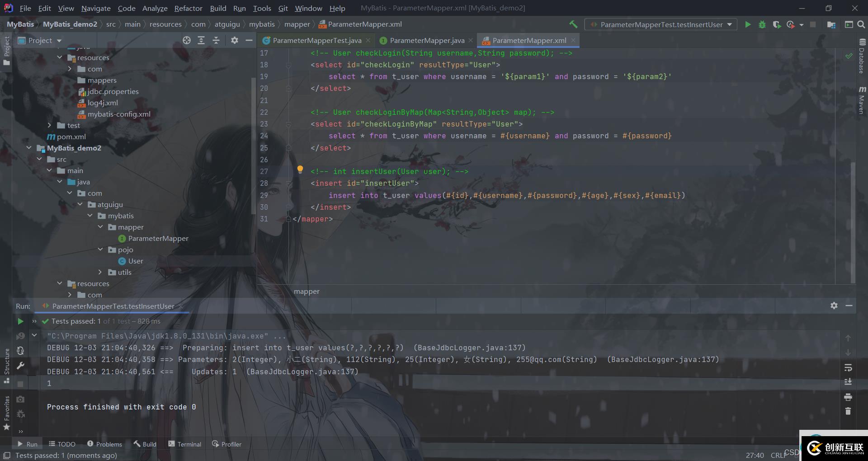
Task: Run with coverage shield icon
Action: 777,24
